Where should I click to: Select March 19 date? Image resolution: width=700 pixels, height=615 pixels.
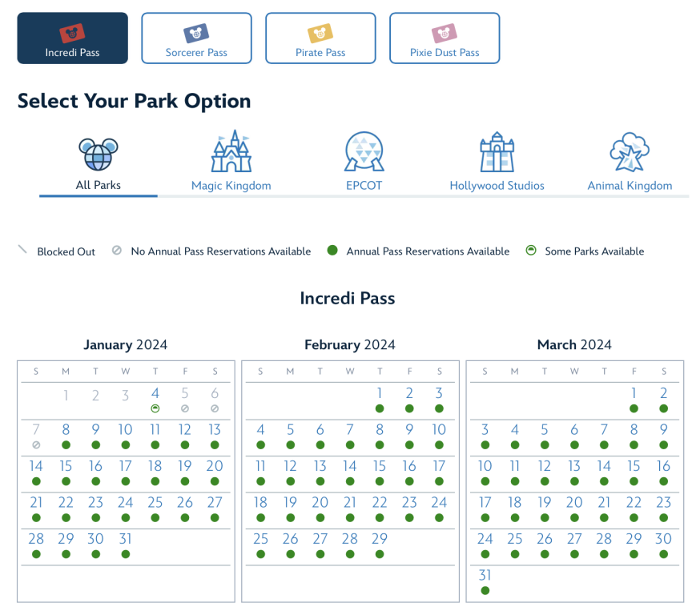pyautogui.click(x=545, y=503)
